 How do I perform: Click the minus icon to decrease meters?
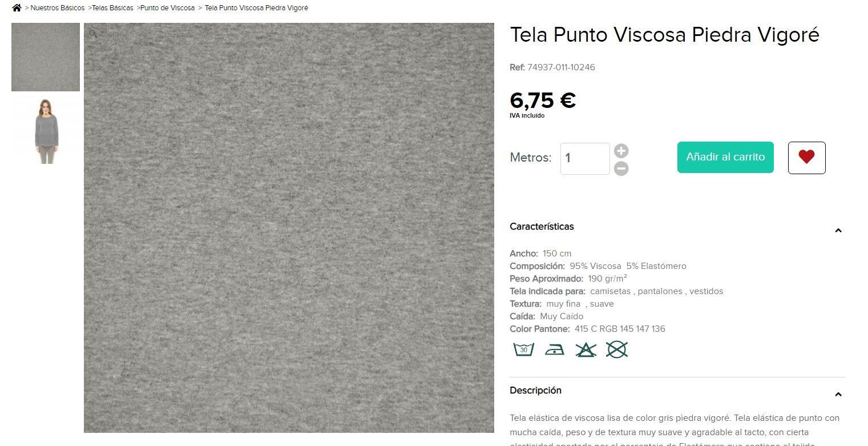[x=621, y=168]
